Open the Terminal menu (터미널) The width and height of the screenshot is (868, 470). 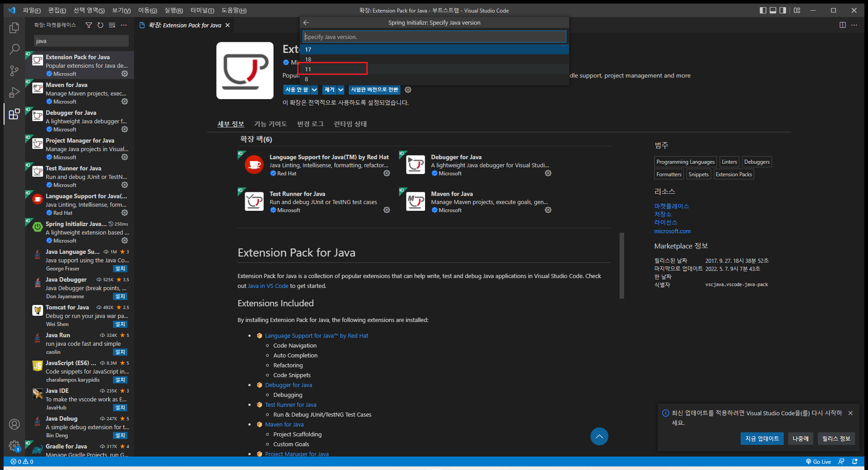pos(202,10)
